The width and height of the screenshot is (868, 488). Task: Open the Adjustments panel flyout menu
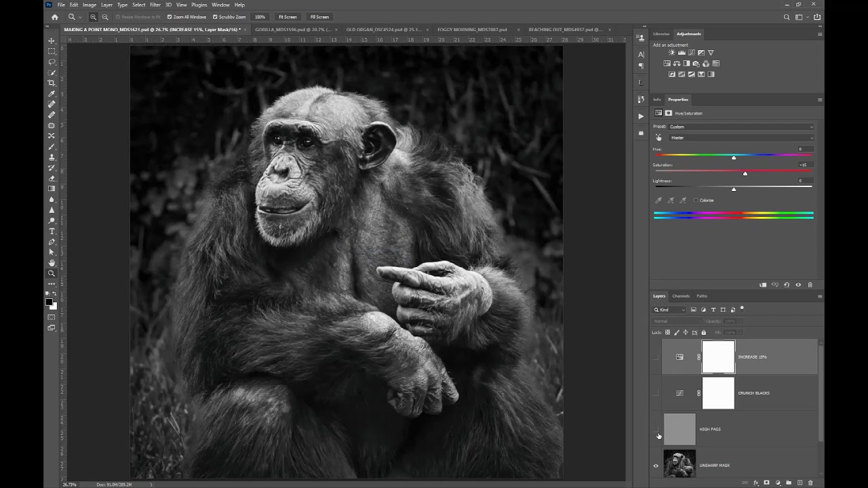point(819,34)
